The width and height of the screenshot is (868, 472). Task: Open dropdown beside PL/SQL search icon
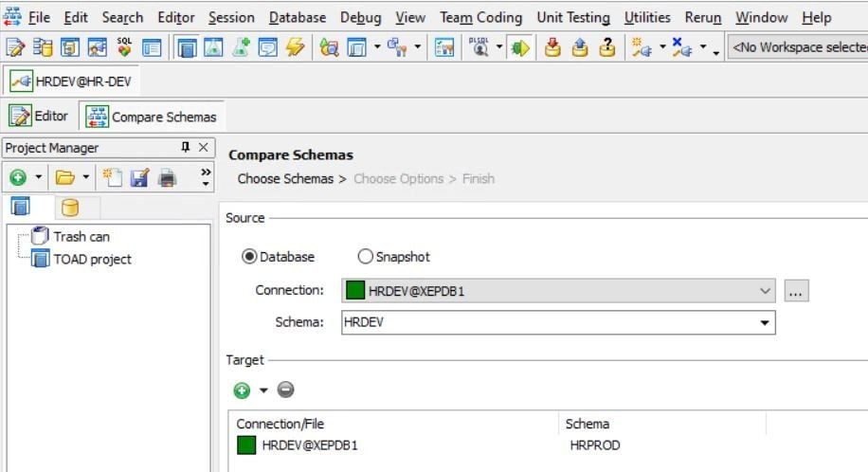498,47
